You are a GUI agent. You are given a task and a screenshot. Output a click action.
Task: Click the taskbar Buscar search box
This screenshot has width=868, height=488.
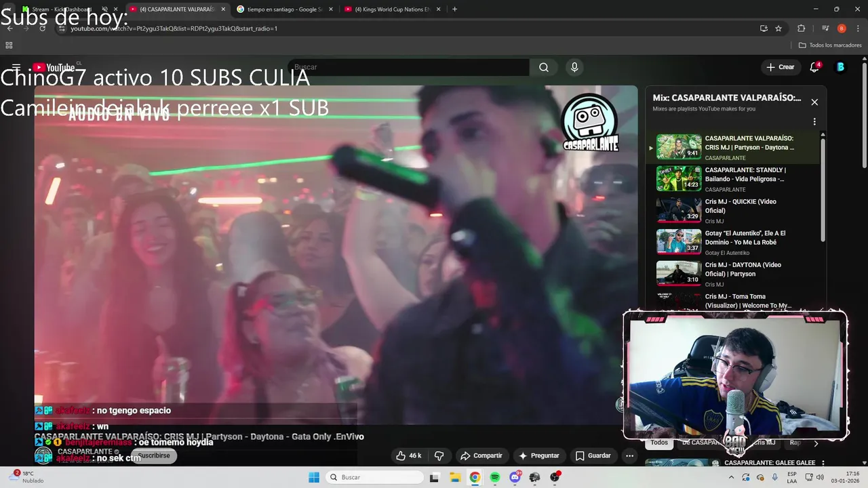point(374,477)
